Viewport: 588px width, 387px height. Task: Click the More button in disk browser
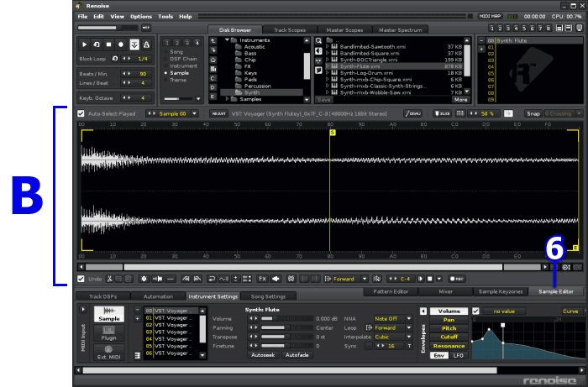(x=461, y=100)
